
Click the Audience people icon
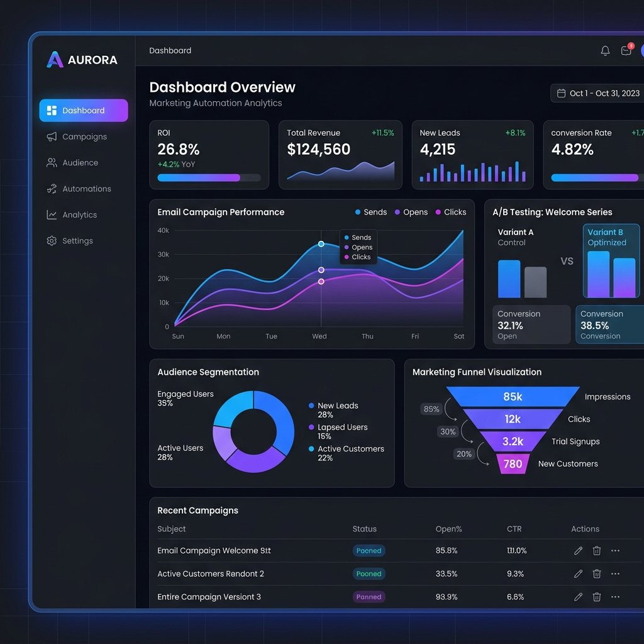(x=52, y=163)
